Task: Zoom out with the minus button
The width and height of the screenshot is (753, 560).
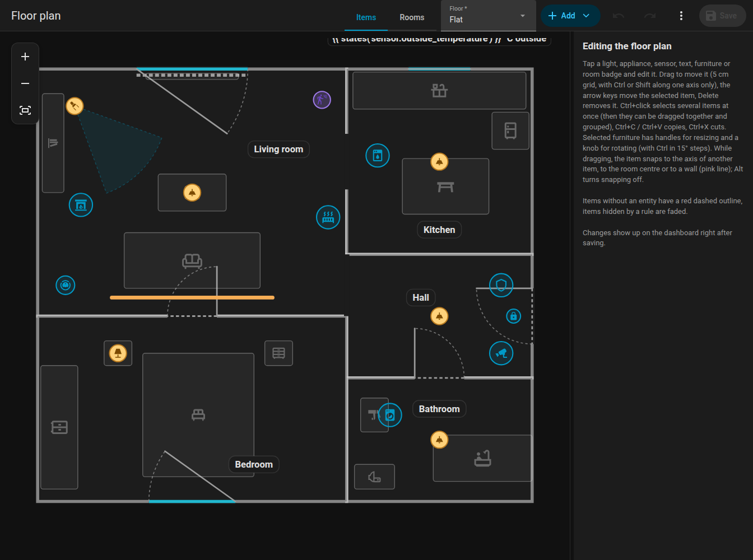Action: [25, 83]
